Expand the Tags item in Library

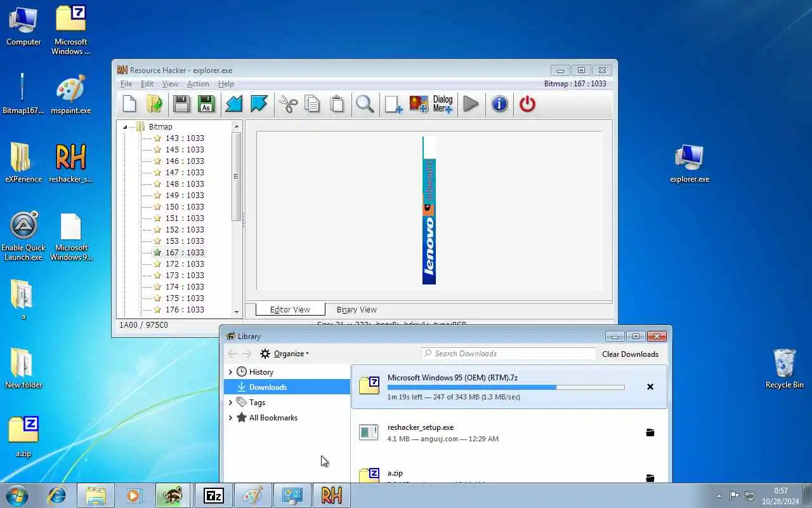[x=230, y=403]
